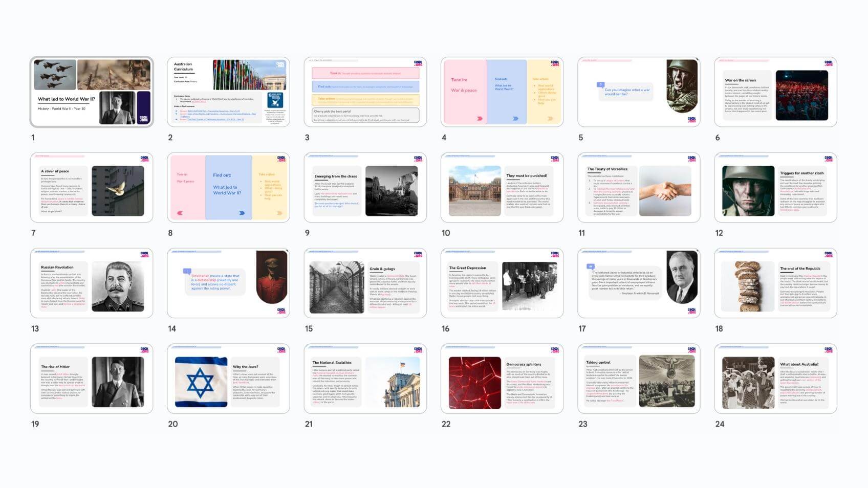Select the 'Russian Revolution' slide
Viewport: 868px width, 488px height.
tap(92, 283)
